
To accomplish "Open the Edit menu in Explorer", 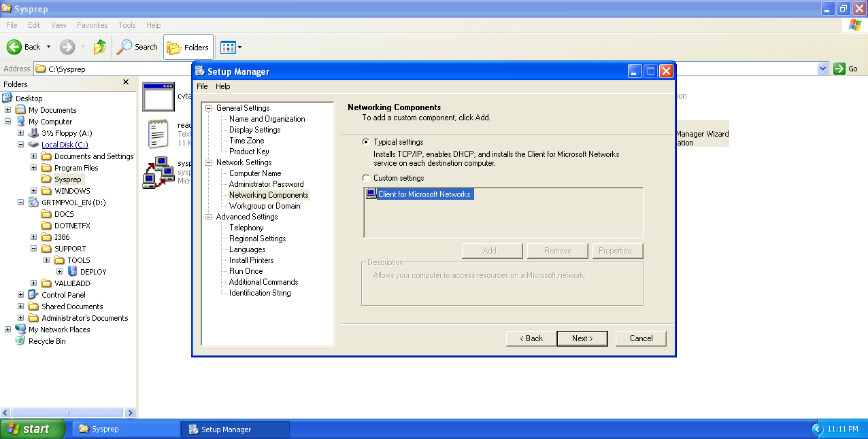I will coord(34,25).
